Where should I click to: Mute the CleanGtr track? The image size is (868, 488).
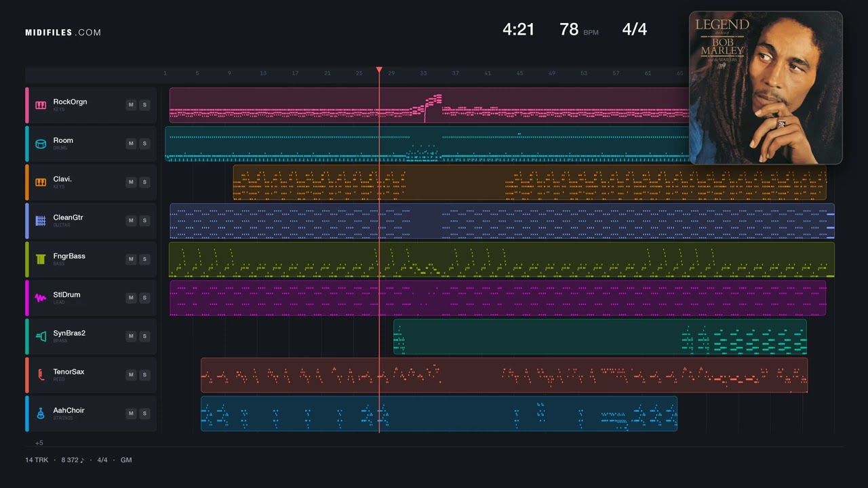point(131,221)
